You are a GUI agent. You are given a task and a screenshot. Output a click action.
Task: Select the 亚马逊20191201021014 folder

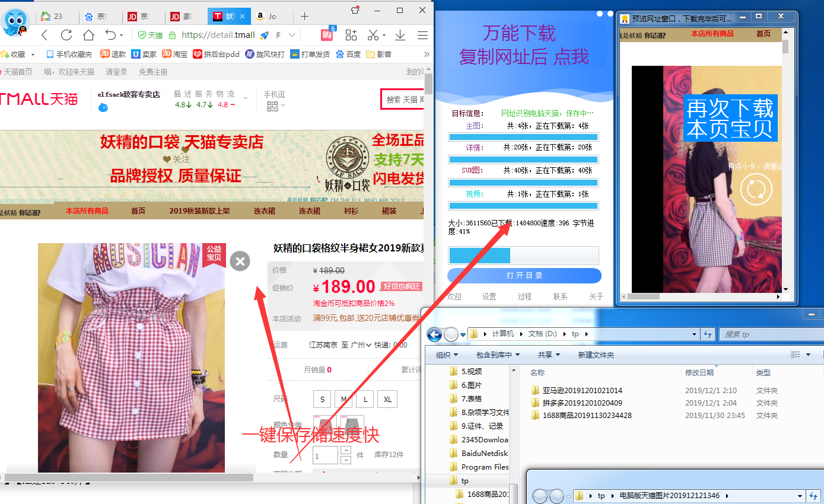(x=576, y=390)
